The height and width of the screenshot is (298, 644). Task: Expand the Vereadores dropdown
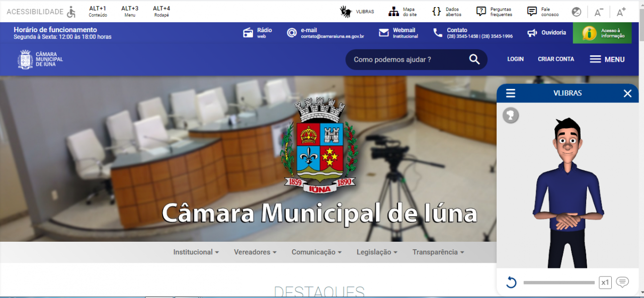click(255, 252)
